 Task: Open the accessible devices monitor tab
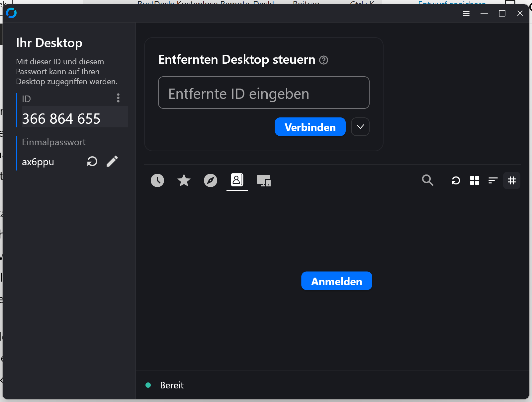(264, 180)
